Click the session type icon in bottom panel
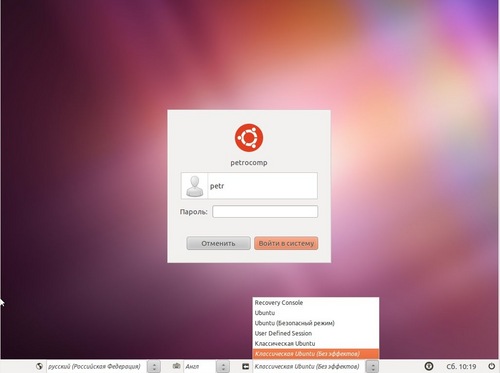 coord(246,366)
